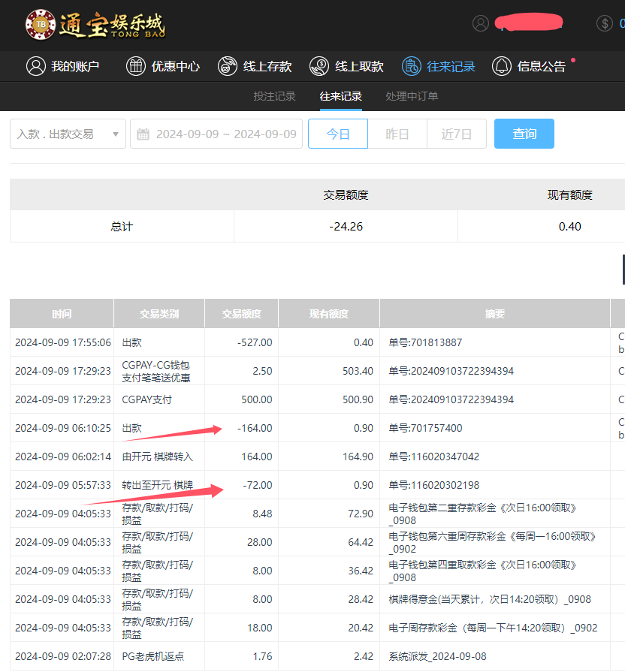This screenshot has width=625, height=672.
Task: Click the dollar currency icon near the balance
Action: click(x=605, y=23)
